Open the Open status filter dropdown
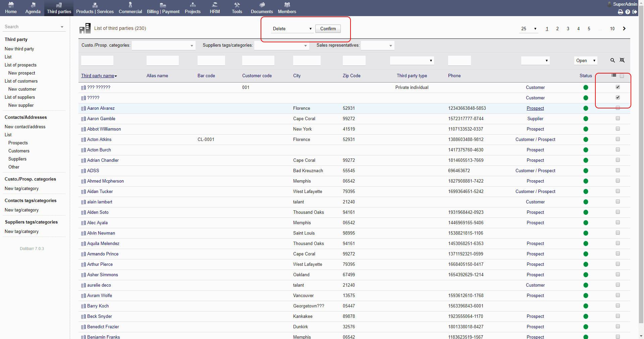This screenshot has width=644, height=339. (x=586, y=60)
